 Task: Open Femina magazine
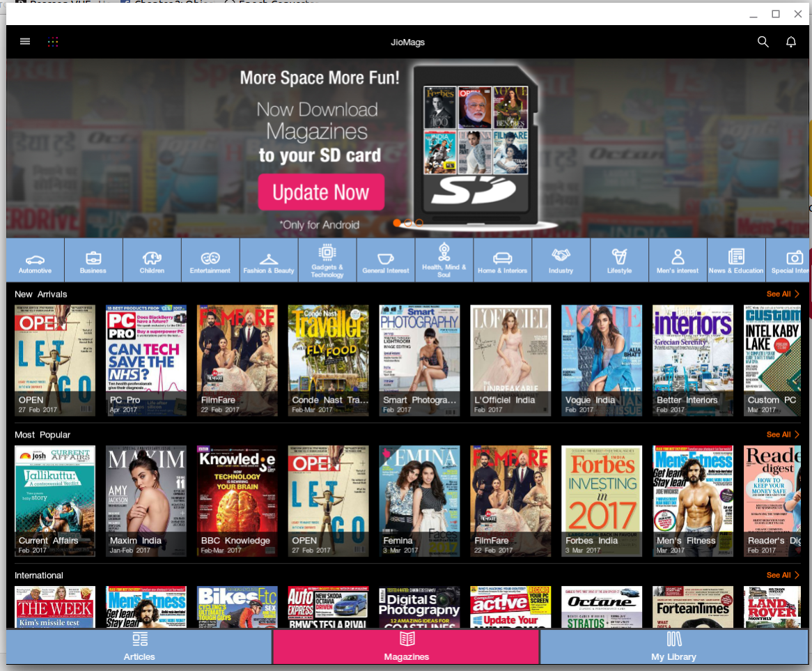419,501
